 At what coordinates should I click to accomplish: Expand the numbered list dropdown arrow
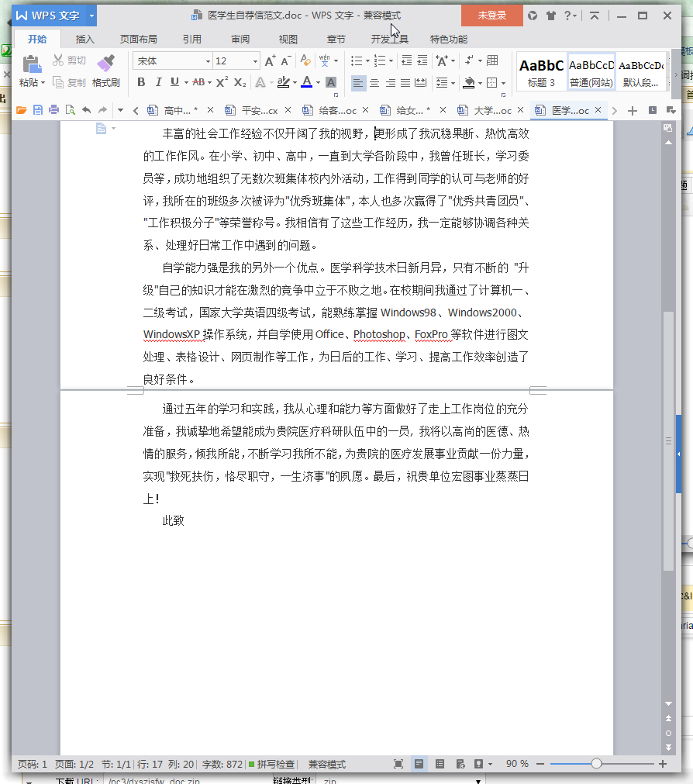391,61
